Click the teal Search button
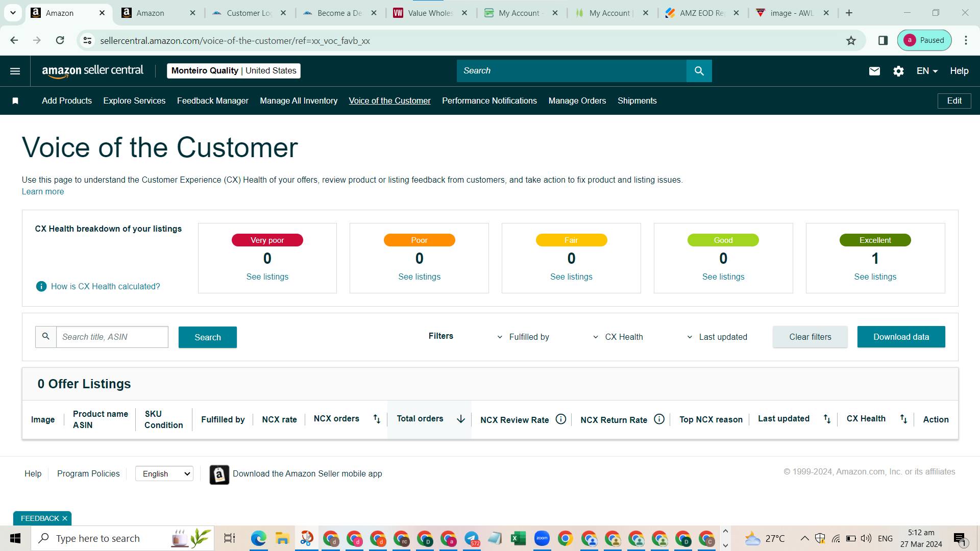Viewport: 980px width, 551px height. (208, 337)
